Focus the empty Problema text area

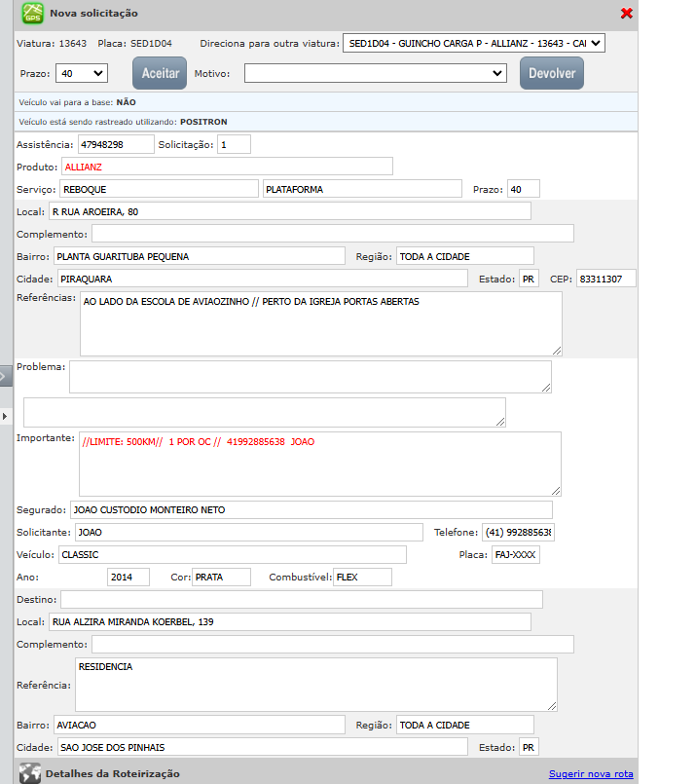[x=310, y=377]
